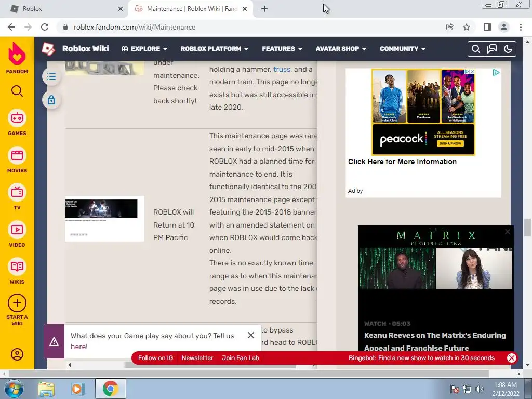Expand the Explore dropdown menu
532x399 pixels.
tap(144, 49)
